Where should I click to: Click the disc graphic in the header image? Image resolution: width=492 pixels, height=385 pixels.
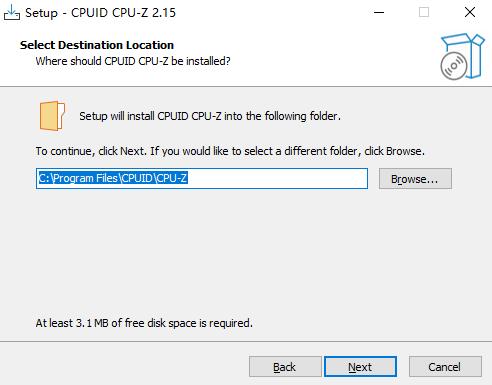pyautogui.click(x=454, y=66)
